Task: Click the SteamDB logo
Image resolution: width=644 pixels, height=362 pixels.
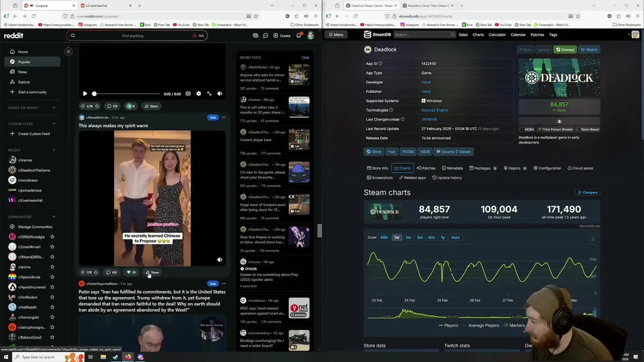Action: click(x=377, y=35)
